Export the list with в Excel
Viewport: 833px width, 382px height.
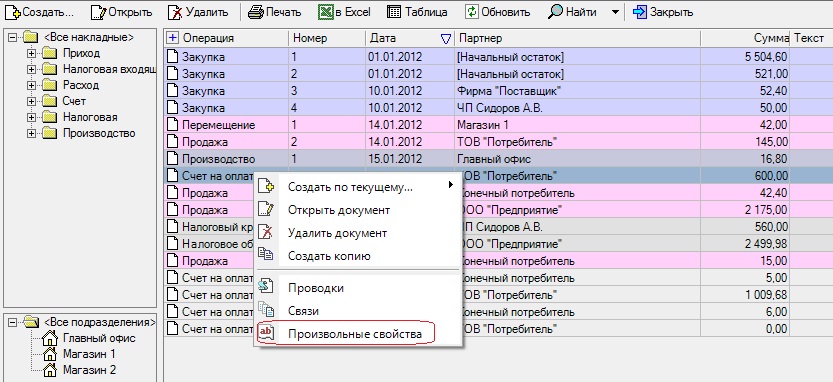coord(344,12)
